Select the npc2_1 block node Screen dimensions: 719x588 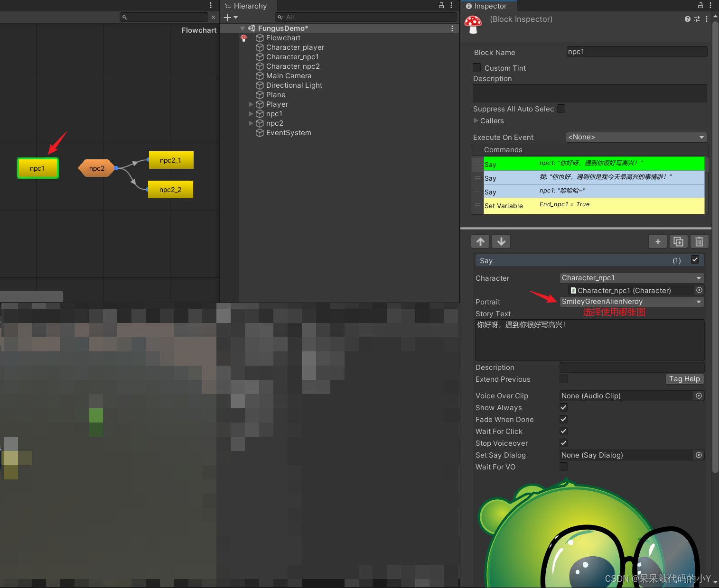pyautogui.click(x=171, y=160)
